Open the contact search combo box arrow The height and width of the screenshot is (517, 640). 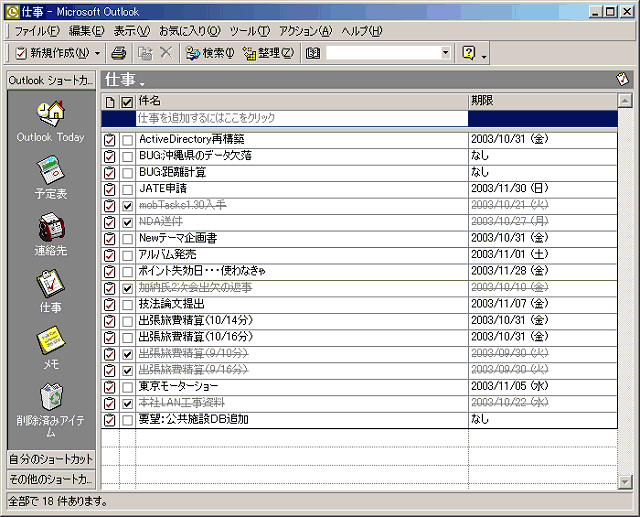pyautogui.click(x=446, y=53)
